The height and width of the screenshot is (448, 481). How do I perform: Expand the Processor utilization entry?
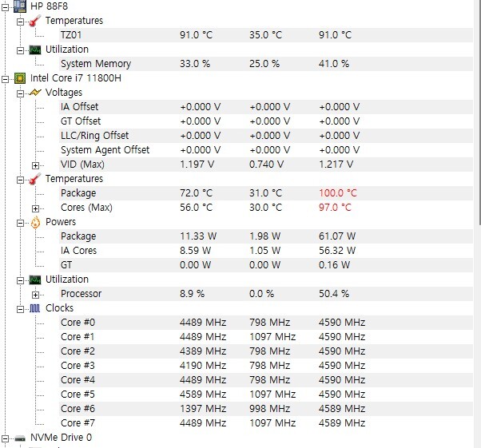coord(35,294)
